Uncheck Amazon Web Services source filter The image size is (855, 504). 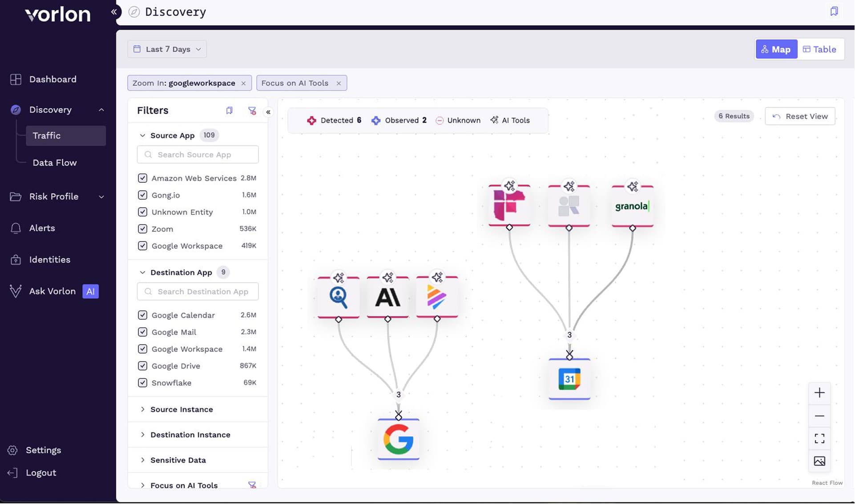[x=142, y=178]
